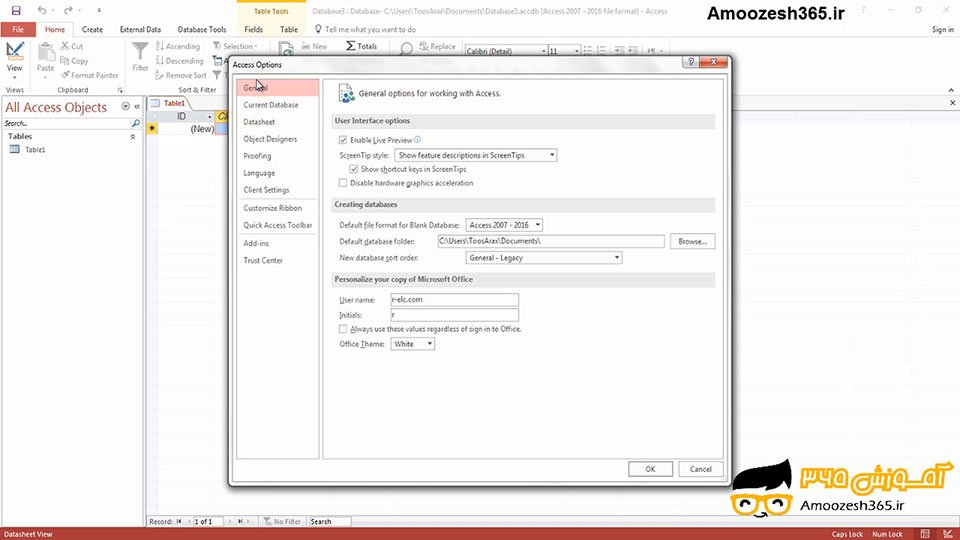960x540 pixels.
Task: Click the Totals sigma icon
Action: coord(350,46)
